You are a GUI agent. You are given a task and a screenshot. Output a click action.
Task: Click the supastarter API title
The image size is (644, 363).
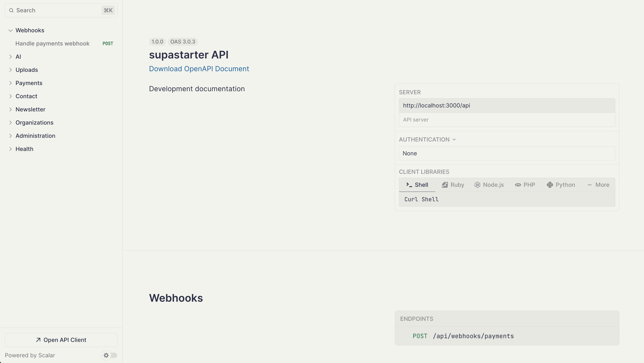(189, 55)
